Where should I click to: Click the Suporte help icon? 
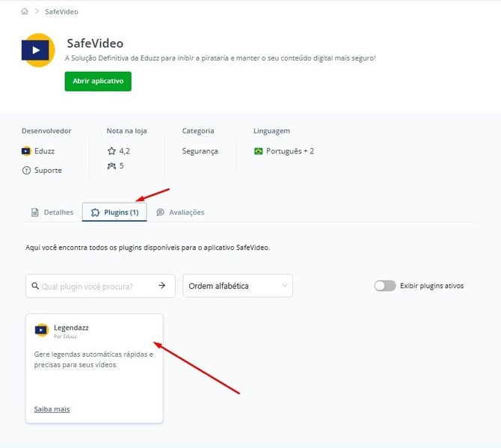[26, 171]
